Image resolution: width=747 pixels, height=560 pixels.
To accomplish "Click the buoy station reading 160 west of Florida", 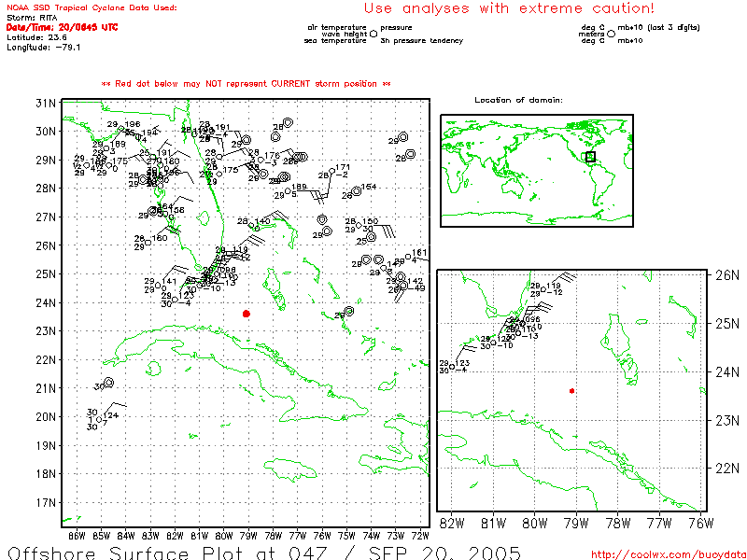I will [148, 243].
